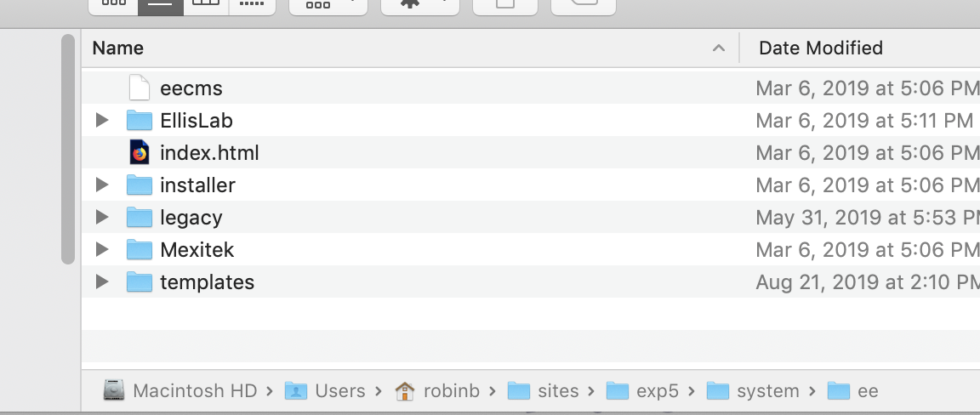Click Macintosh HD drive icon in path bar
The height and width of the screenshot is (415, 980).
114,391
